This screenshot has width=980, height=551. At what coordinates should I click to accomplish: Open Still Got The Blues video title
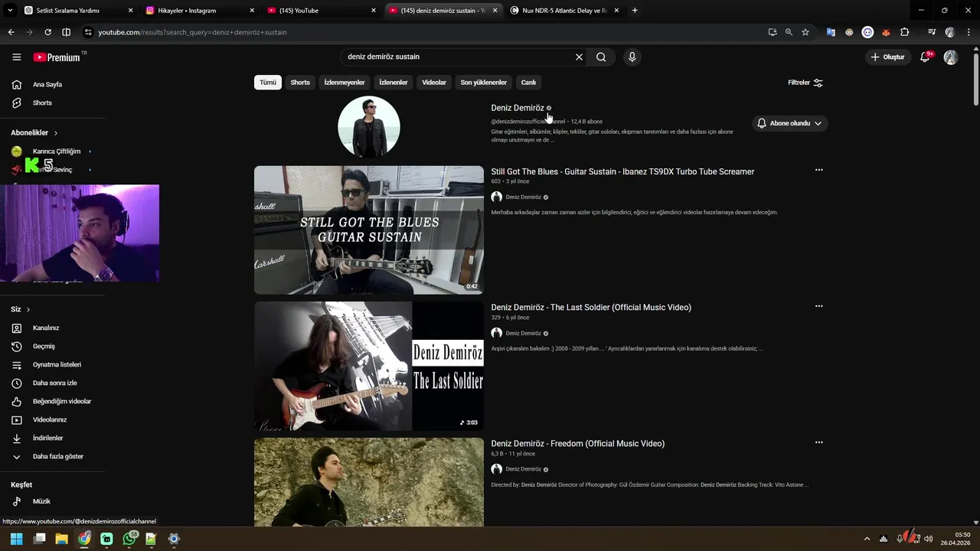(x=622, y=171)
